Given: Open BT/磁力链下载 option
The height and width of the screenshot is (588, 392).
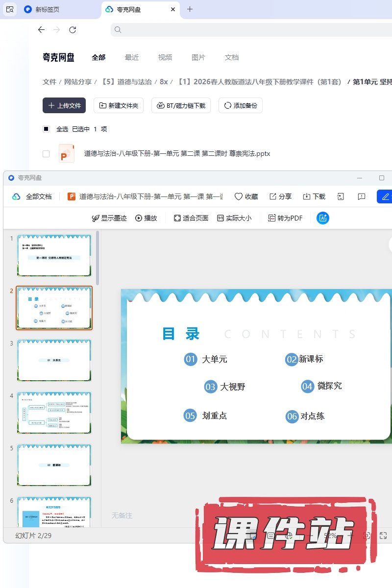Looking at the screenshot, I should 181,105.
